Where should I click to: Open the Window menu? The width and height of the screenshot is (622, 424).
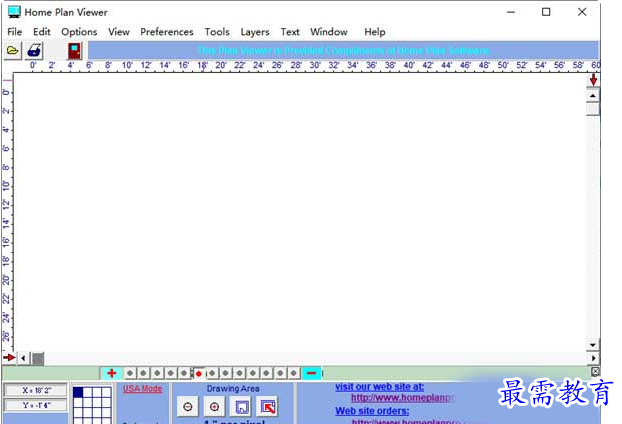point(329,32)
